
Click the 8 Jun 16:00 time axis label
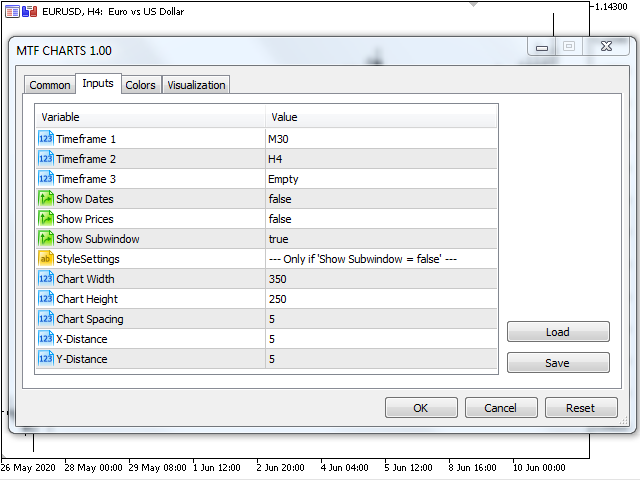pyautogui.click(x=472, y=467)
